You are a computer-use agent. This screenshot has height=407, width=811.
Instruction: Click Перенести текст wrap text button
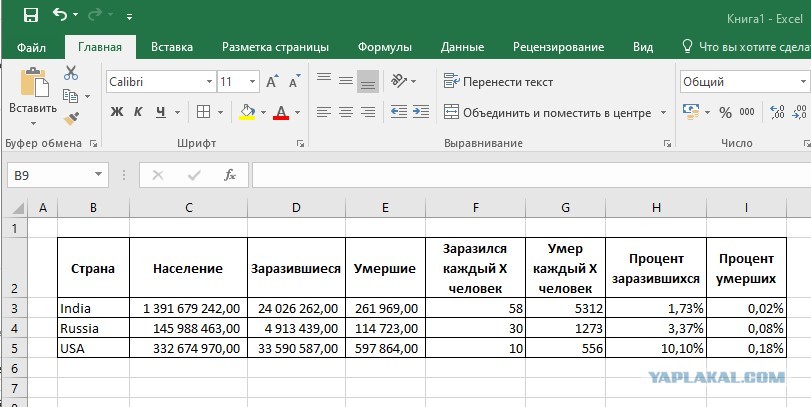point(499,82)
